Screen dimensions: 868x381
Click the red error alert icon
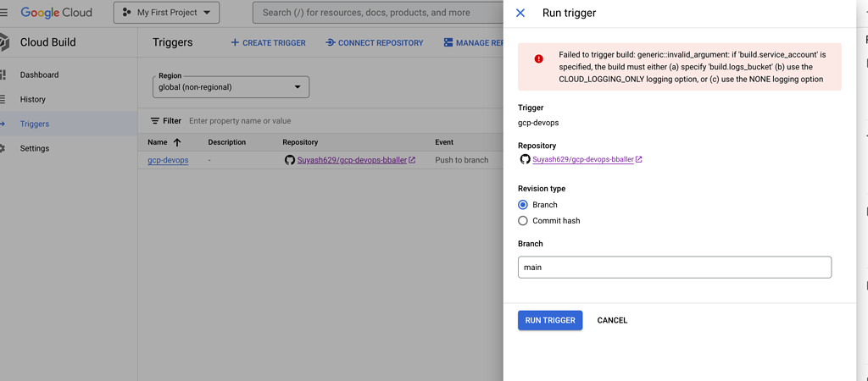click(539, 59)
